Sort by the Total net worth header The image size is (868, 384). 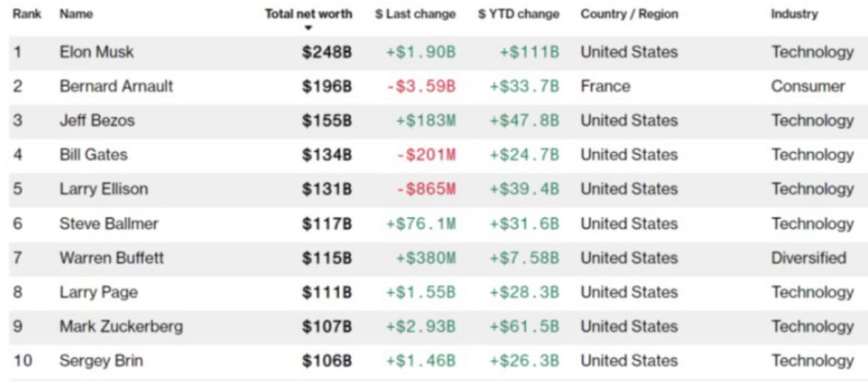point(309,14)
